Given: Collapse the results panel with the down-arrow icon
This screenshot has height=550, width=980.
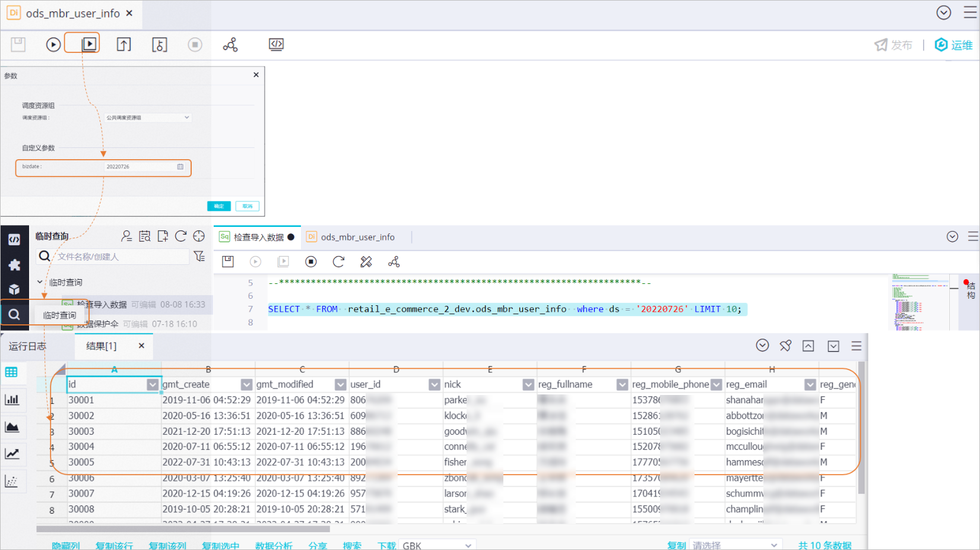Looking at the screenshot, I should [833, 346].
